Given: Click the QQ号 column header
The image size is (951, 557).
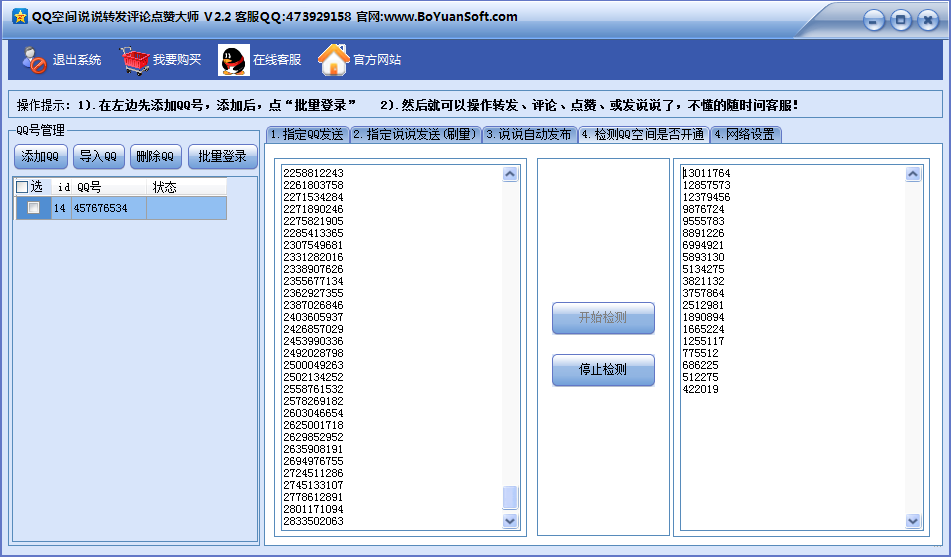Looking at the screenshot, I should coord(109,187).
